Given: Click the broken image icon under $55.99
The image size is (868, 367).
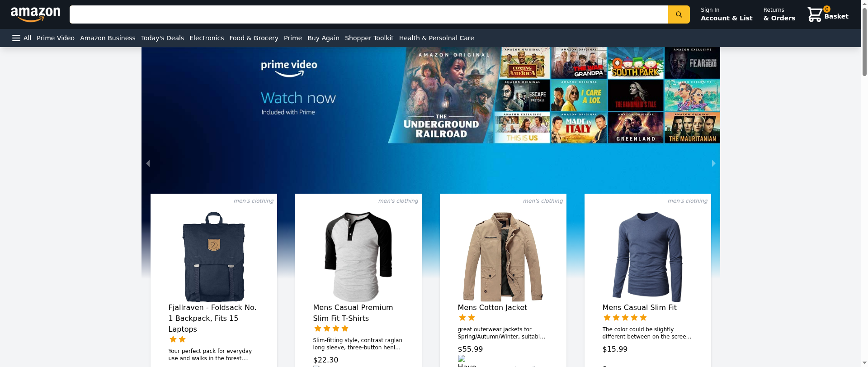Looking at the screenshot, I should [x=462, y=358].
